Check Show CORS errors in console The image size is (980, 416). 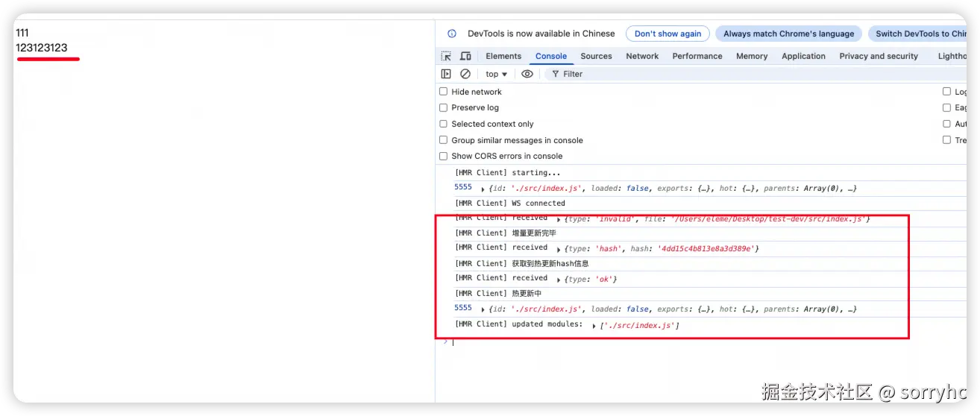tap(444, 156)
